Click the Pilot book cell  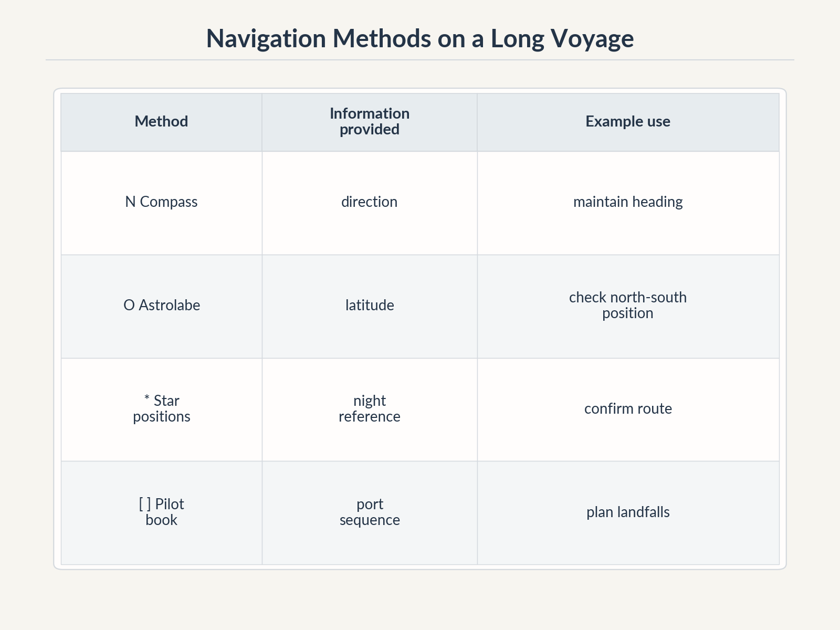[x=162, y=513]
